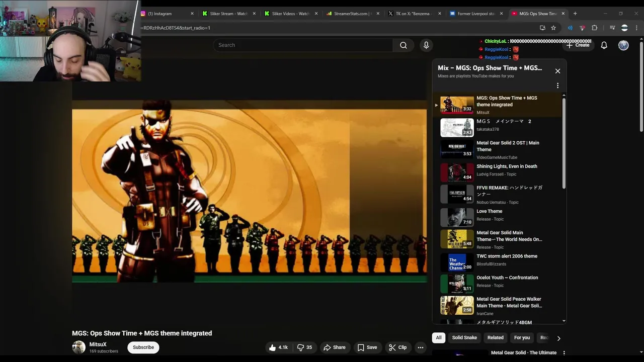644x362 pixels.
Task: Click the YouTube search box
Action: pos(303,45)
